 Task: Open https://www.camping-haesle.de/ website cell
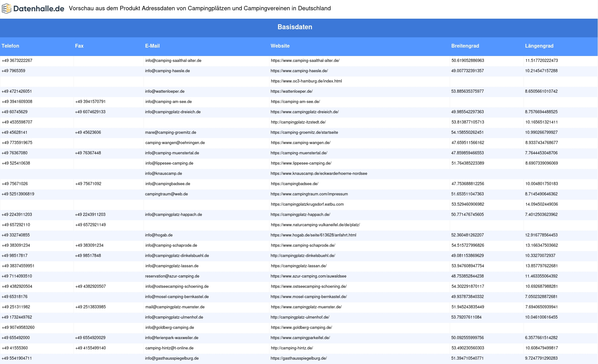[299, 71]
